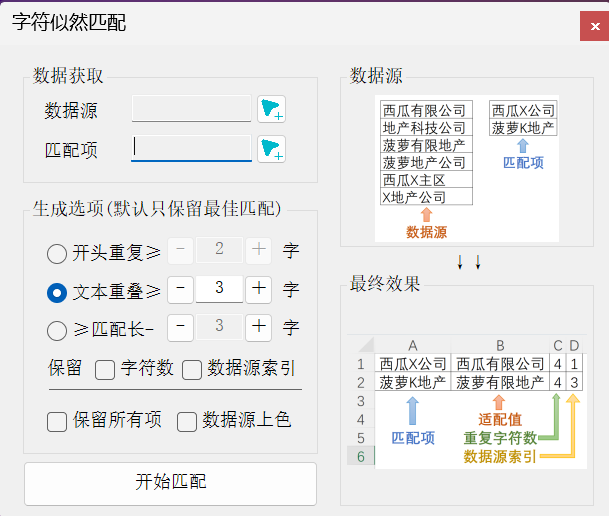Click the range picker icon beside 数据源
The width and height of the screenshot is (609, 516).
(271, 109)
